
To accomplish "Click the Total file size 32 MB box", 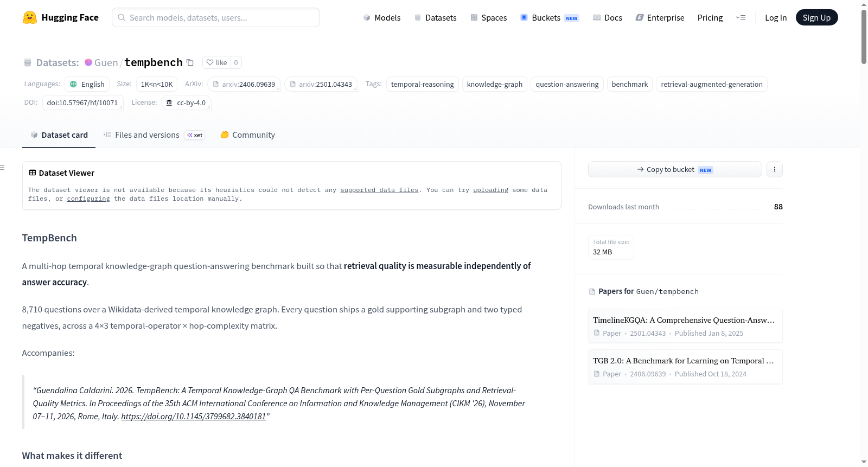I will coord(611,247).
